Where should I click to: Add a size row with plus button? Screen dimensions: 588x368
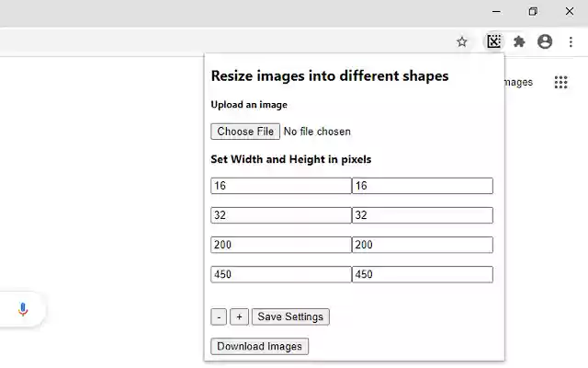(x=239, y=316)
